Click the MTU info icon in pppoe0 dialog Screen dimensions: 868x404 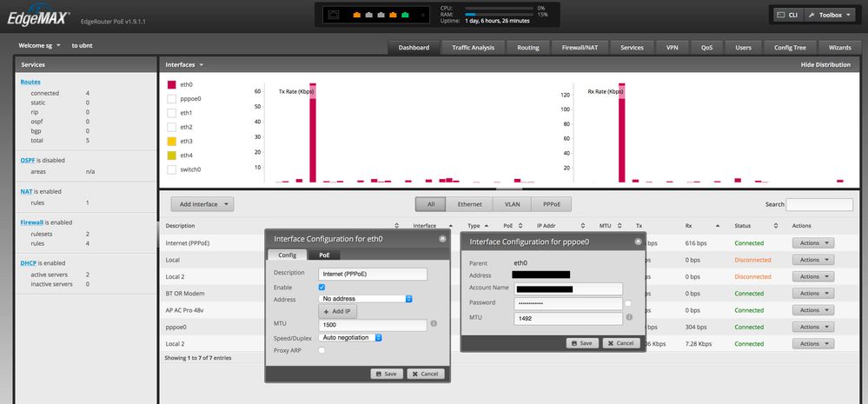(629, 318)
